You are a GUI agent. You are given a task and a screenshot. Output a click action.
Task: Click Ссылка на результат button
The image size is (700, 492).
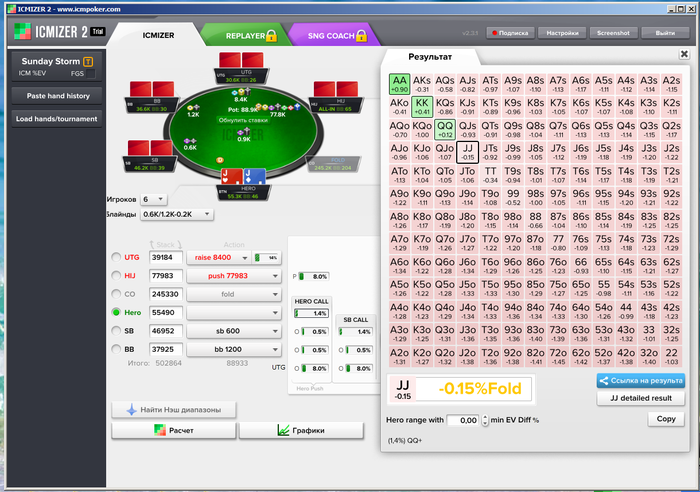pos(641,381)
